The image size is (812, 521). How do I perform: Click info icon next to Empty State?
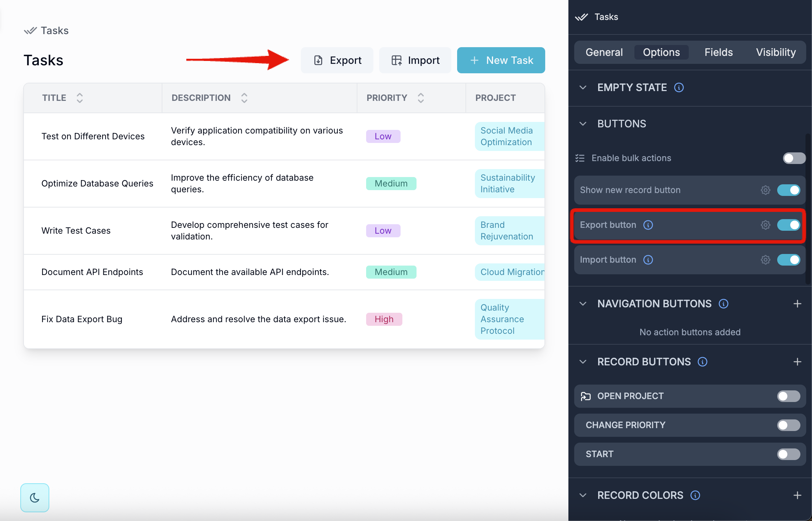coord(679,87)
